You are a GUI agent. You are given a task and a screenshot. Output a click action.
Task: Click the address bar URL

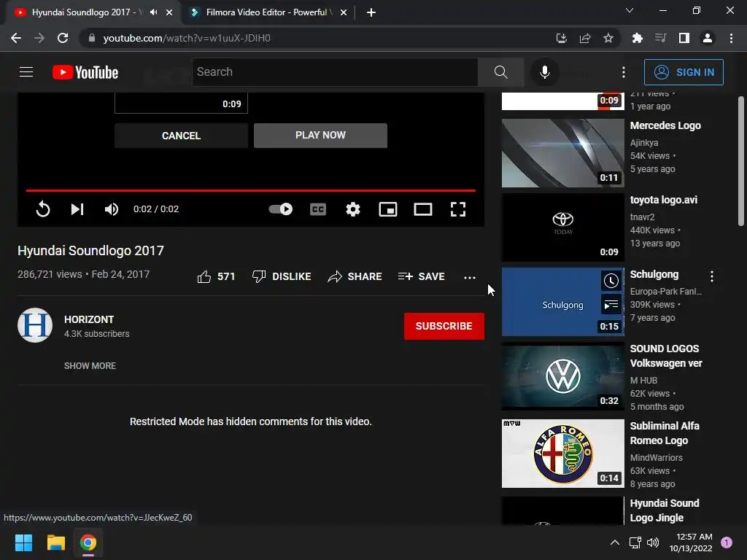[x=187, y=38]
